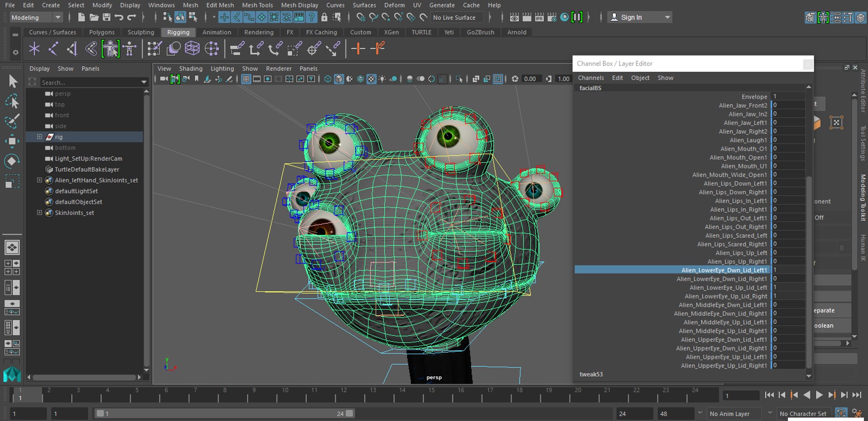Click the New Scene icon
The width and height of the screenshot is (868, 421).
click(x=81, y=17)
